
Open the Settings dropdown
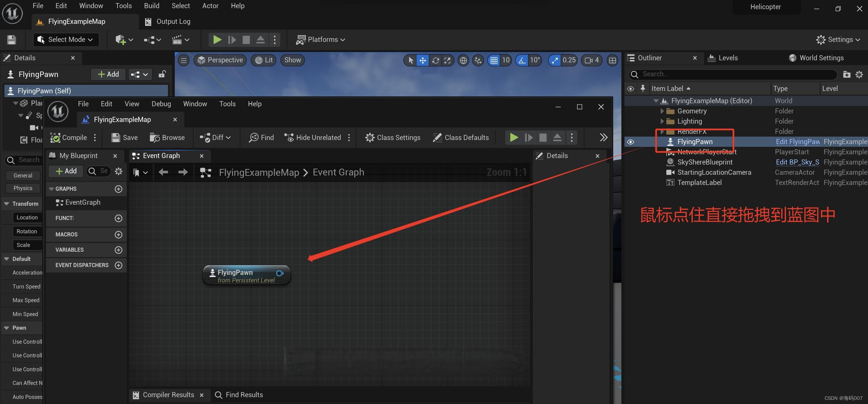[838, 40]
